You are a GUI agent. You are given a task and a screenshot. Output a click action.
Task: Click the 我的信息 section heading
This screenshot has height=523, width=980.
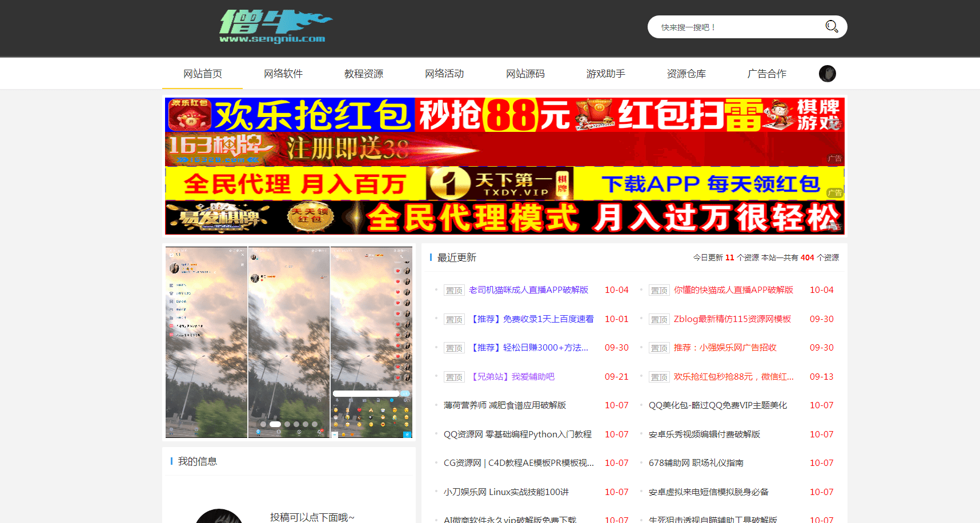197,461
